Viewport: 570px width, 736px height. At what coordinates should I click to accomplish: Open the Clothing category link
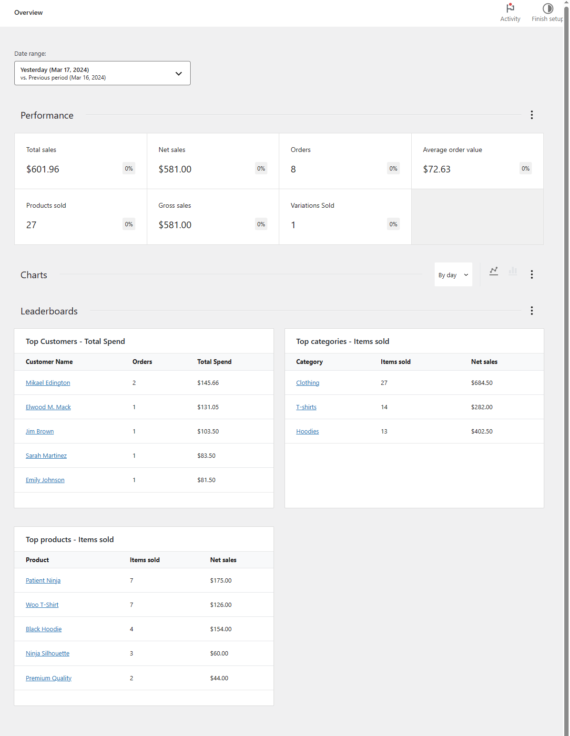(x=308, y=383)
